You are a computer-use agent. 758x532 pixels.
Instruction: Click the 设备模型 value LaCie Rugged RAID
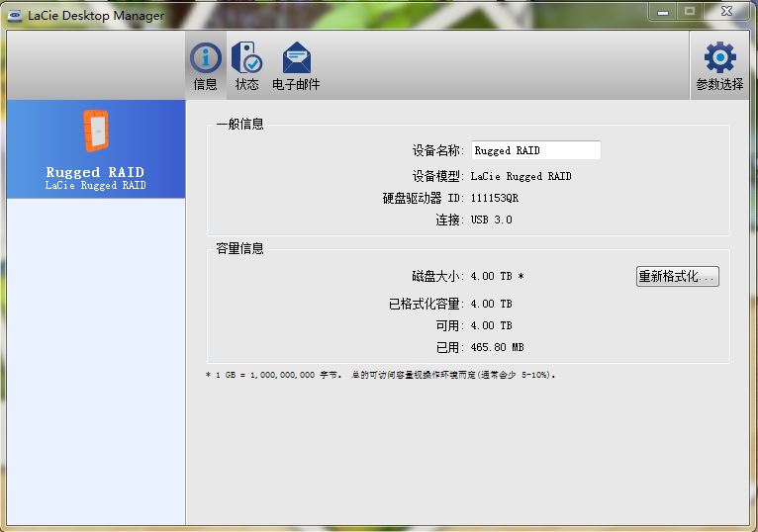point(521,176)
